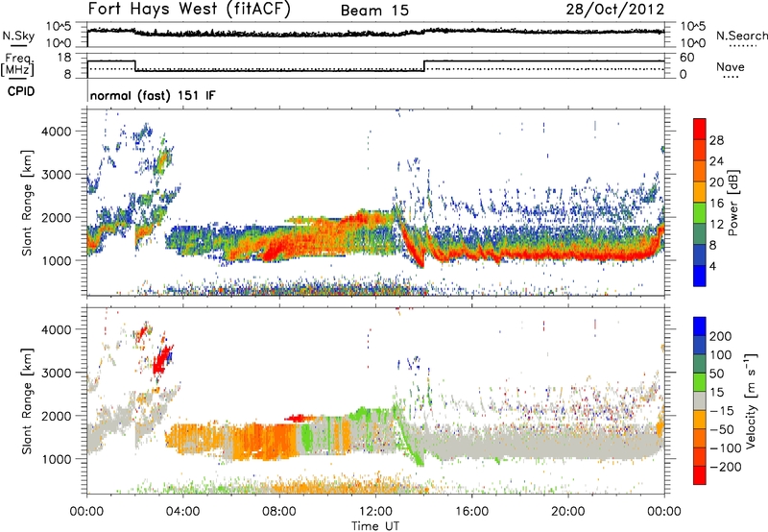Select the "Beam 15" label

pos(374,11)
